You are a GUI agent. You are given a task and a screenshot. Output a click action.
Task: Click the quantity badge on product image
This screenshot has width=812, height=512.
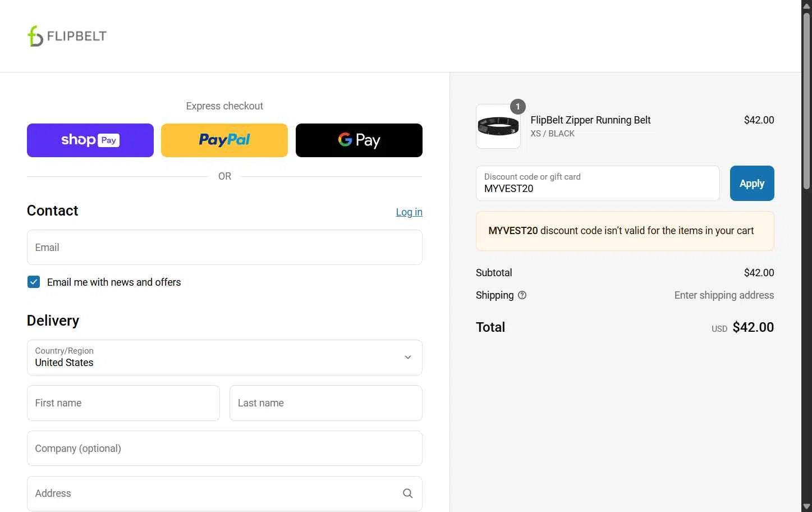(x=518, y=107)
